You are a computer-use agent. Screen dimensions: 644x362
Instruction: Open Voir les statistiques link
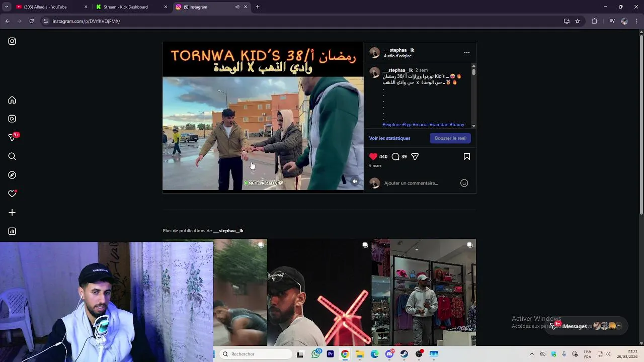coord(390,138)
